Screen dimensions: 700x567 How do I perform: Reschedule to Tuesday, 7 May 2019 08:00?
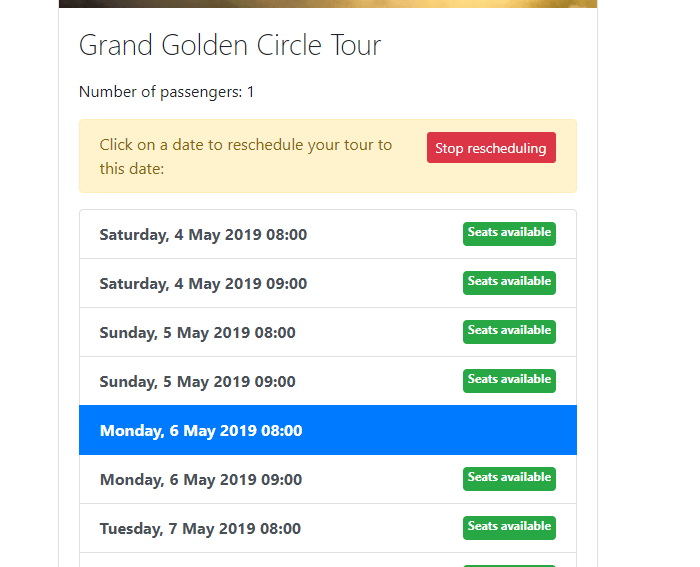(328, 529)
